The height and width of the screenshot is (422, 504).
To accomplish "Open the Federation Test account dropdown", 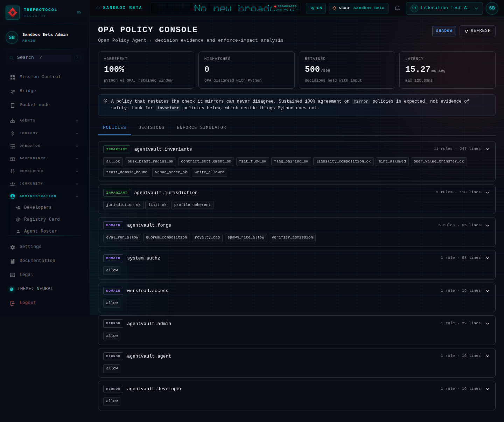I will (x=444, y=8).
